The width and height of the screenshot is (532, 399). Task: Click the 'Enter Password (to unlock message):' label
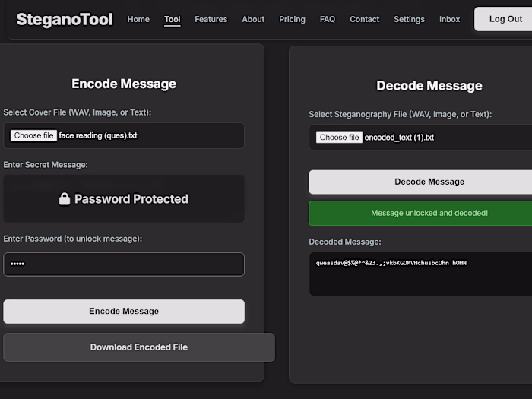[x=73, y=239]
